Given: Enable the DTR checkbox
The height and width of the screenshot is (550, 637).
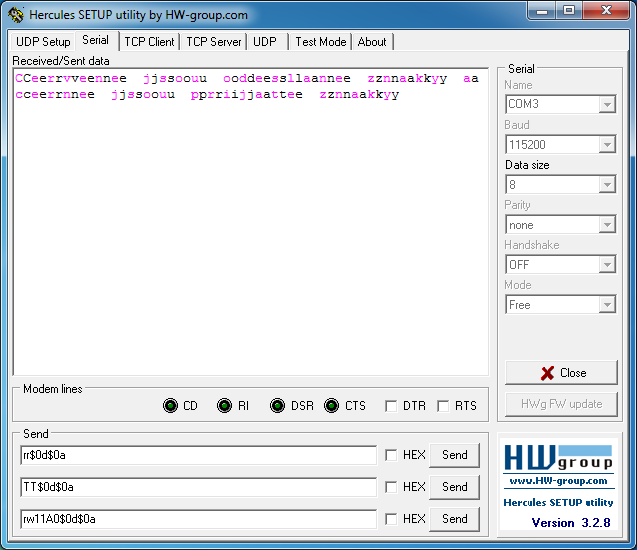Looking at the screenshot, I should (391, 406).
